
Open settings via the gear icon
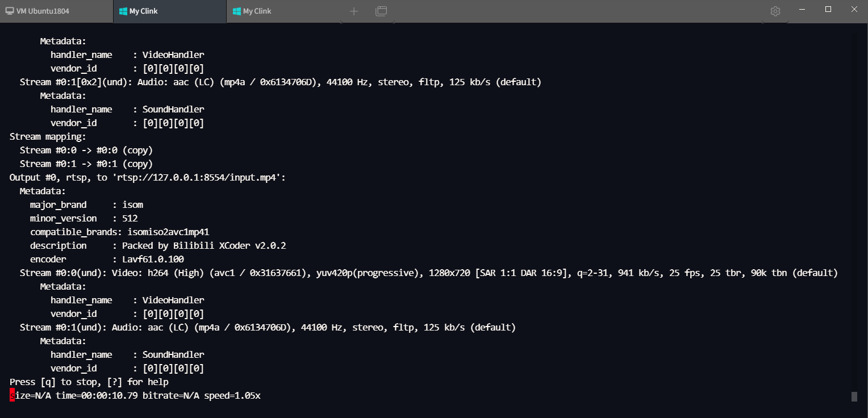(775, 11)
